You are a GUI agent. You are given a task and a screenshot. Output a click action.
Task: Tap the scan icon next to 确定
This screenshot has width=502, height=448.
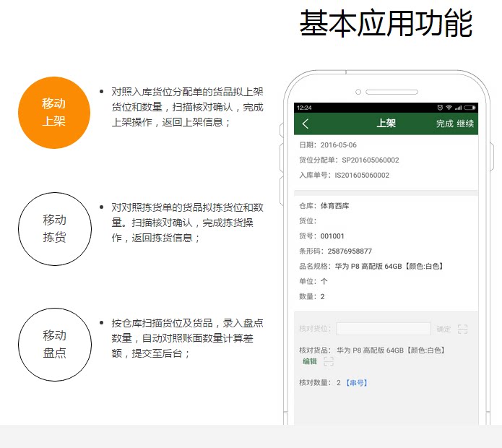[462, 329]
